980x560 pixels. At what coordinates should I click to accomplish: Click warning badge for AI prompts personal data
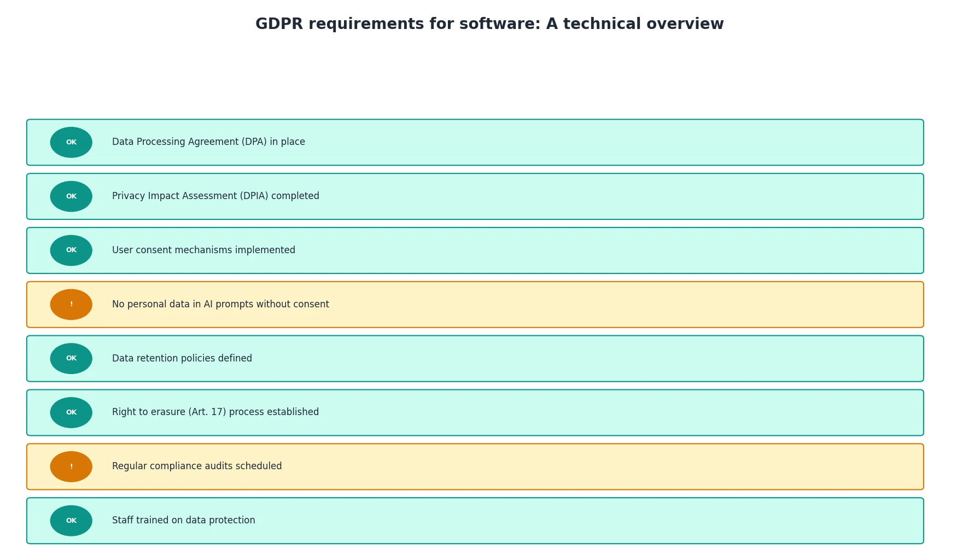coord(71,305)
